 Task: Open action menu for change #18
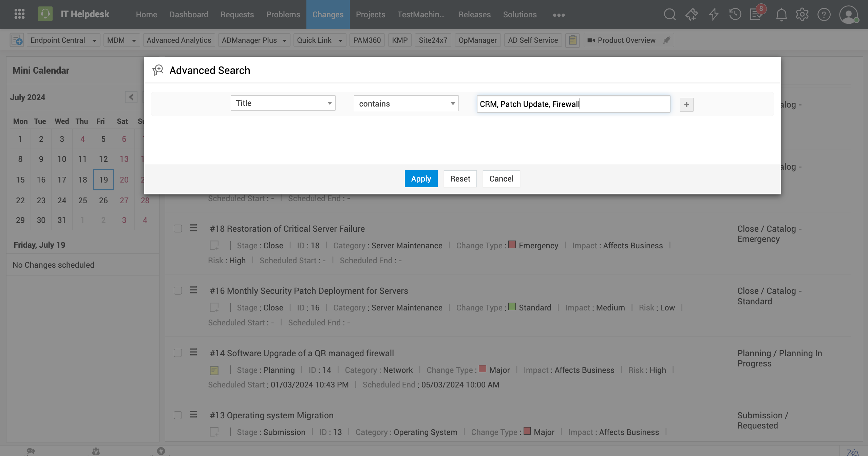click(x=193, y=228)
